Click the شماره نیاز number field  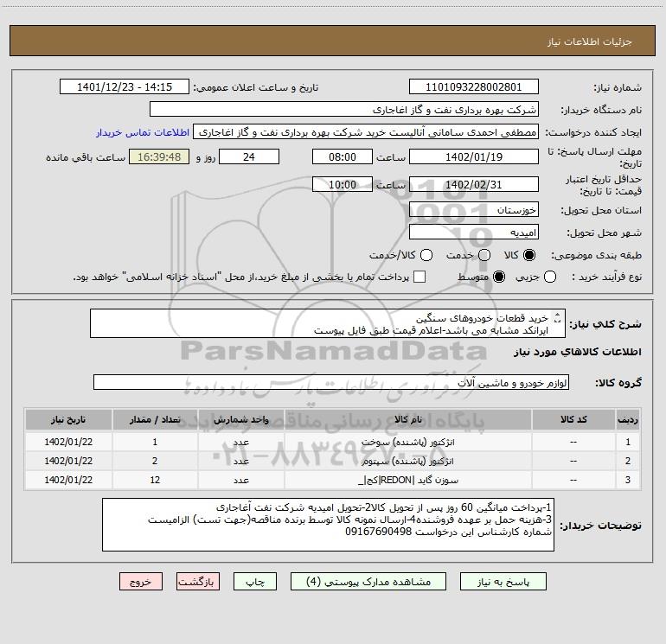(474, 87)
